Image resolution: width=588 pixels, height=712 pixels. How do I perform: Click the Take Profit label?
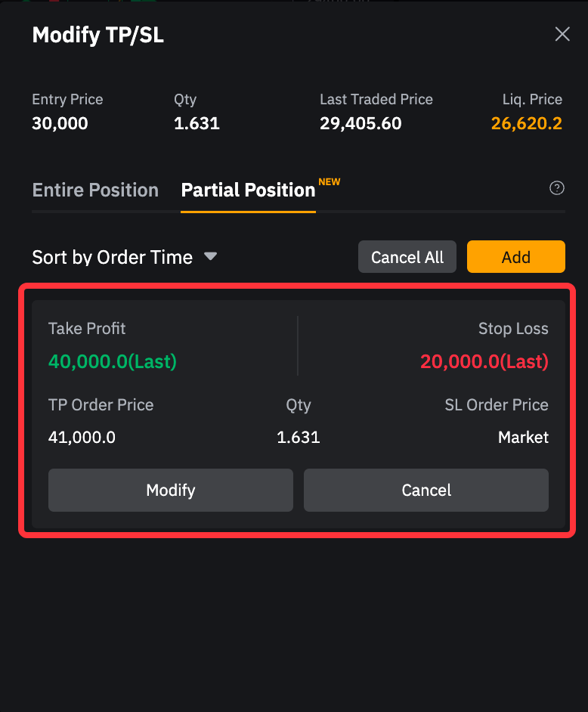pos(87,329)
